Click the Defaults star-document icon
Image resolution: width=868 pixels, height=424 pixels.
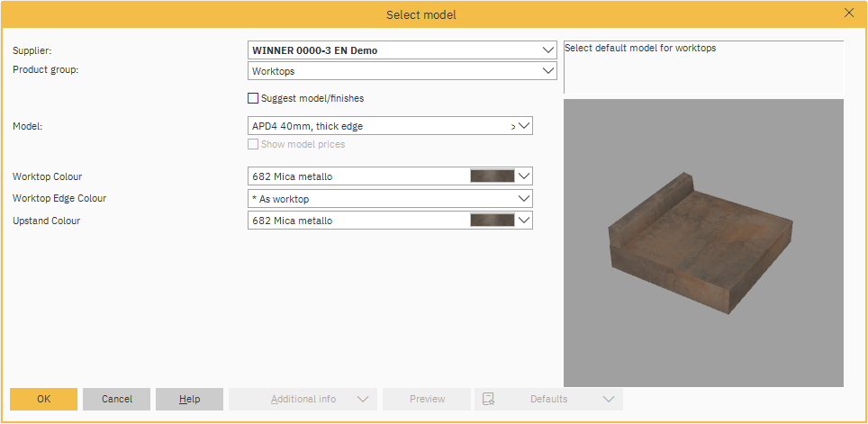(x=489, y=399)
